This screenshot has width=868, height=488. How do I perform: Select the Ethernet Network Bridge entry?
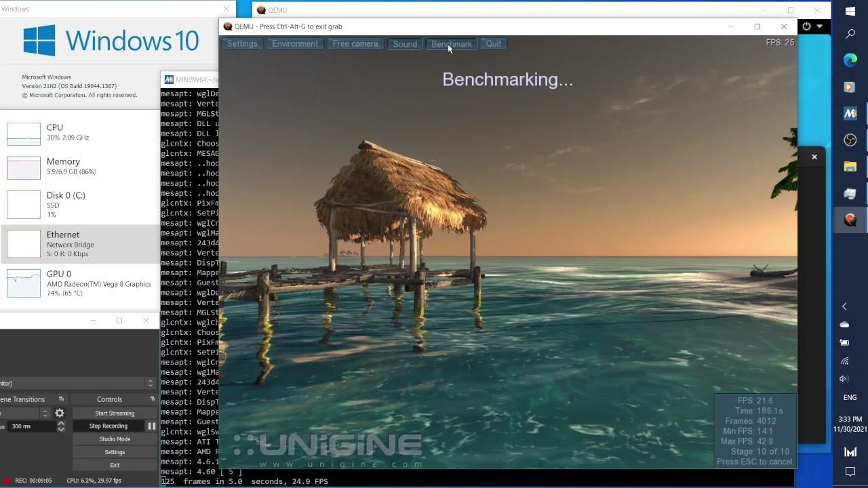coord(80,244)
